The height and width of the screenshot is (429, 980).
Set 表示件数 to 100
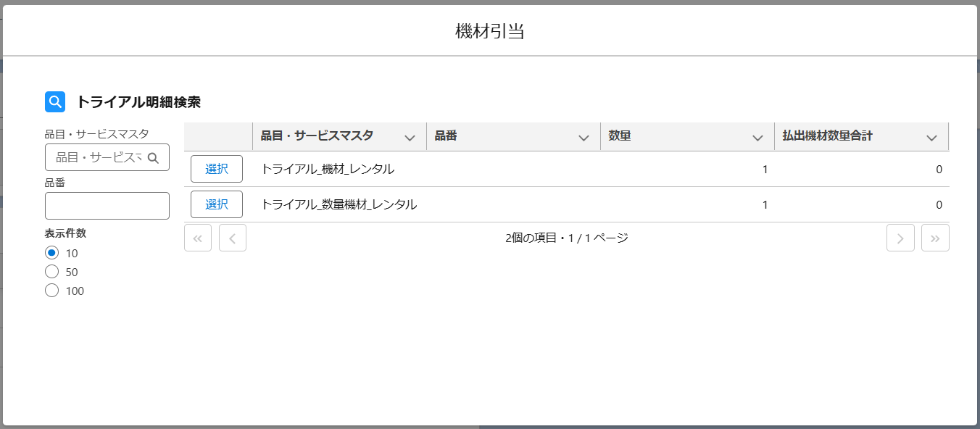click(51, 291)
